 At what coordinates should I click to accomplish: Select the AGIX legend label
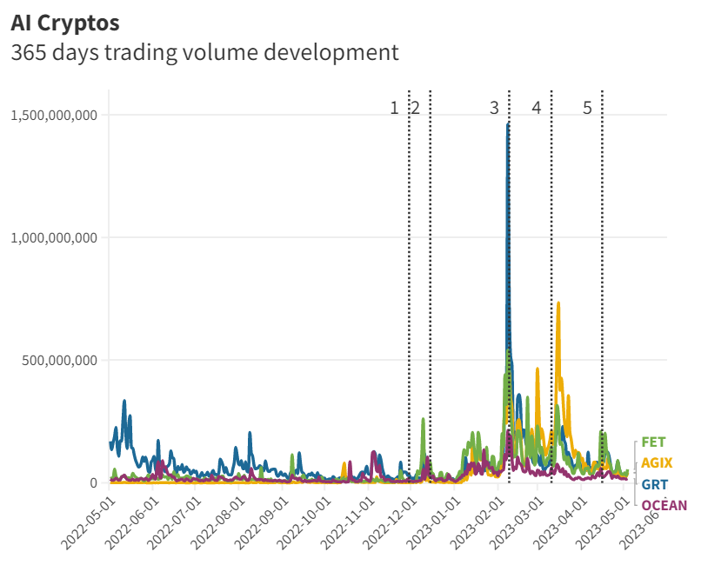pyautogui.click(x=657, y=462)
